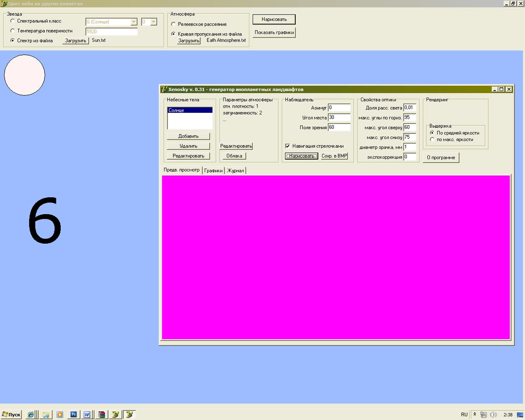The height and width of the screenshot is (420, 525).
Task: Open the WinRAR taskbar icon
Action: click(101, 414)
